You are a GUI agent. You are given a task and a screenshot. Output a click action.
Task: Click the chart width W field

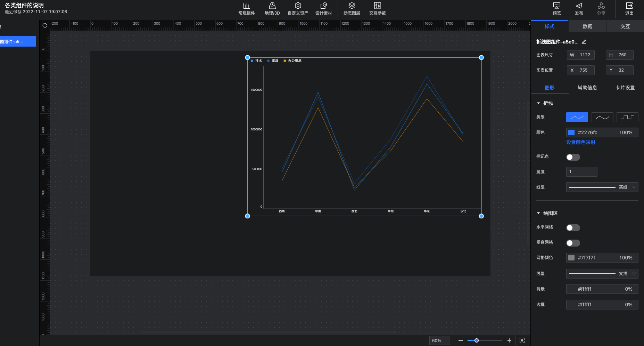(x=581, y=55)
